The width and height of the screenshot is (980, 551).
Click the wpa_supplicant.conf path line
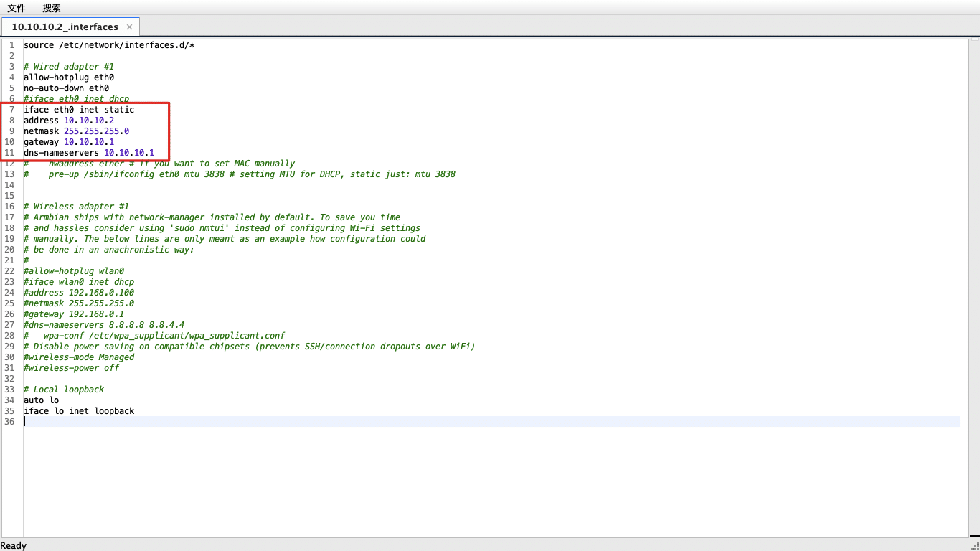coord(154,336)
